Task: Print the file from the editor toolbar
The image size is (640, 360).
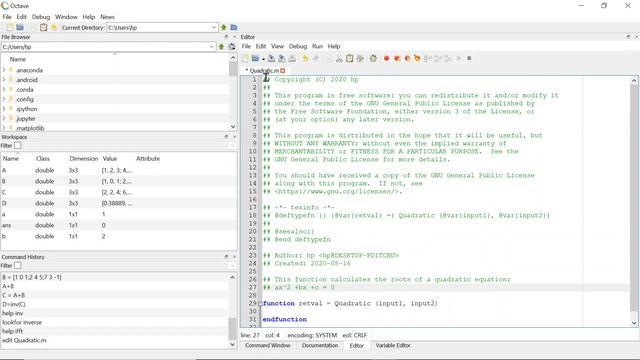Action: [292, 58]
